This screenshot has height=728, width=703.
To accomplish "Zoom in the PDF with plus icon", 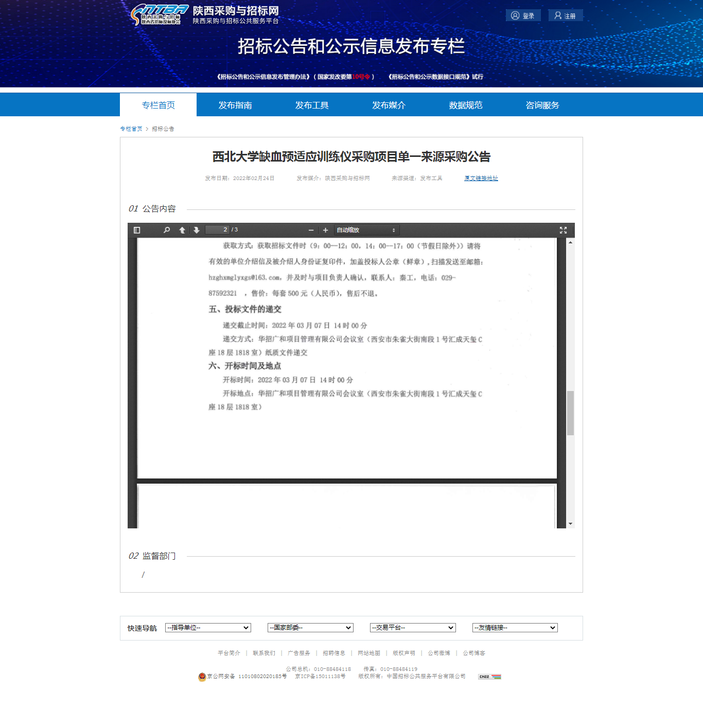I will click(x=325, y=230).
